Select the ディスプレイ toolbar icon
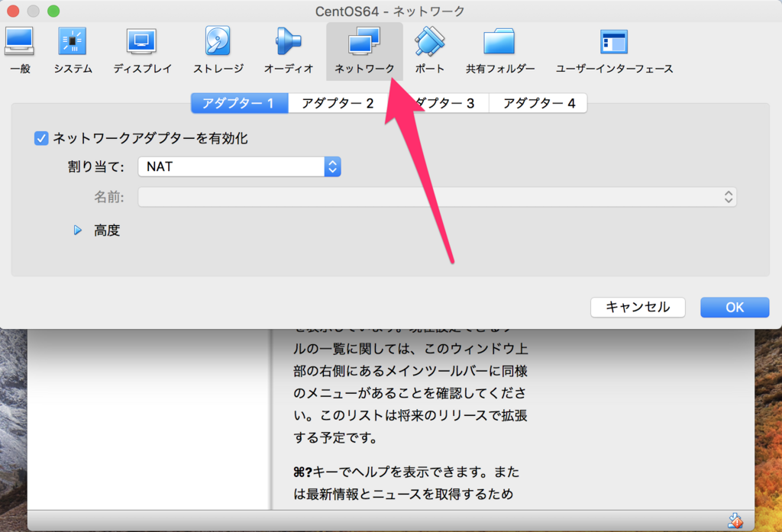 coord(141,41)
